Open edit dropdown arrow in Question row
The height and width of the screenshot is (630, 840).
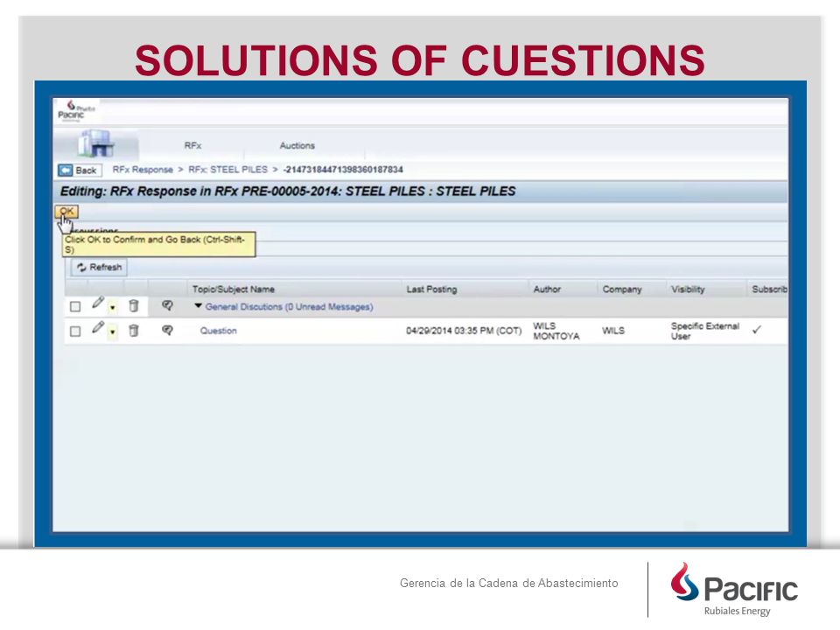pyautogui.click(x=112, y=332)
